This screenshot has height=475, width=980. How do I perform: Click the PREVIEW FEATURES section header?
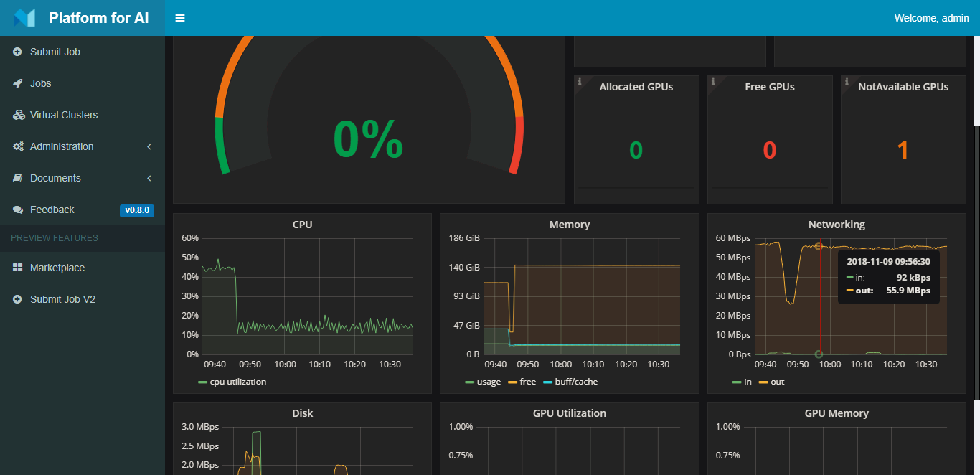pos(55,238)
